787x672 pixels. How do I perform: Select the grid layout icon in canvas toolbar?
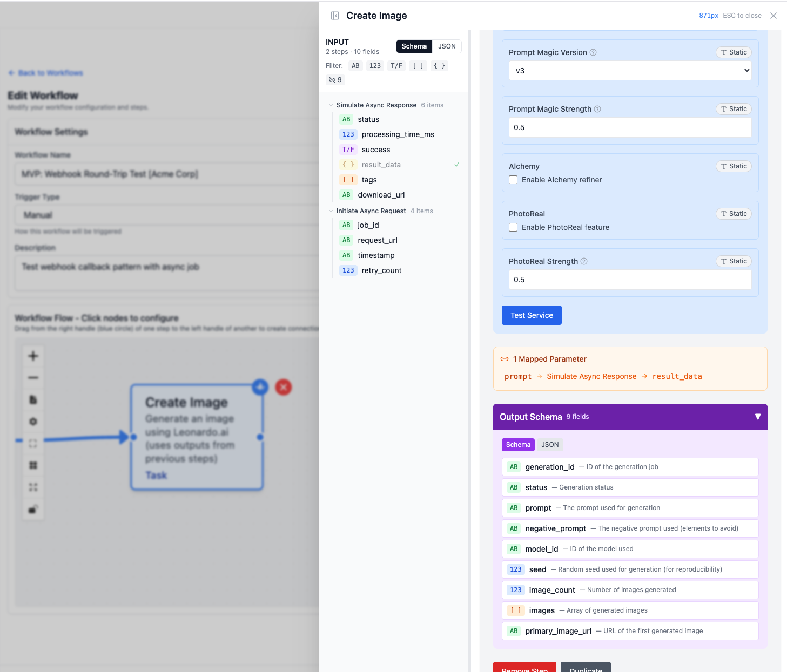click(33, 465)
